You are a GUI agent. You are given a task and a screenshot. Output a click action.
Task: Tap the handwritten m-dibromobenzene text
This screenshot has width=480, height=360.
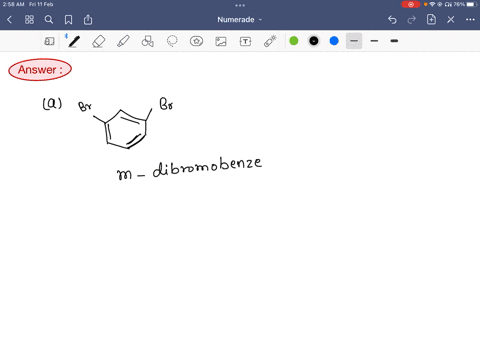click(x=189, y=168)
